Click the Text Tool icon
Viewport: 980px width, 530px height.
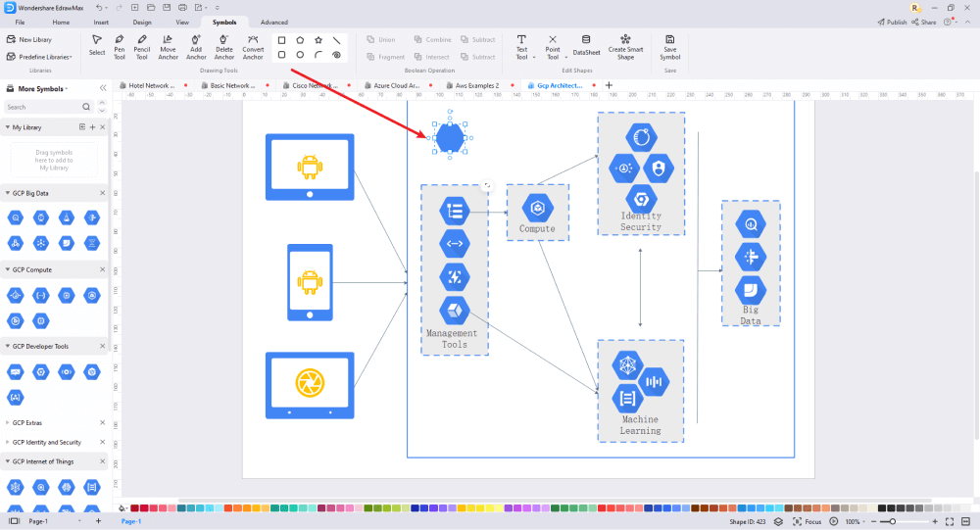coord(521,39)
